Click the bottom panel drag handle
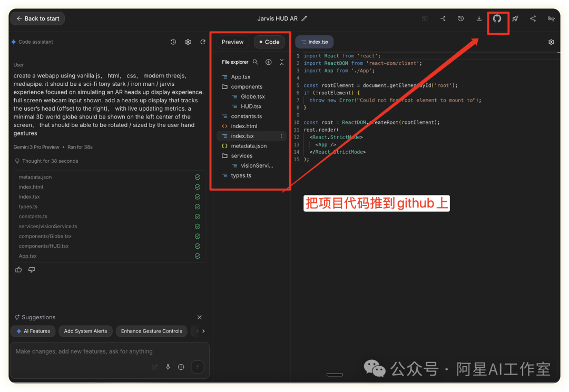This screenshot has width=569, height=392. coord(335,375)
